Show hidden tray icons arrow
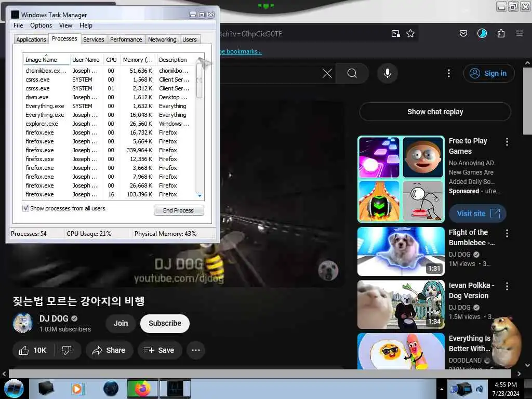 click(x=442, y=389)
